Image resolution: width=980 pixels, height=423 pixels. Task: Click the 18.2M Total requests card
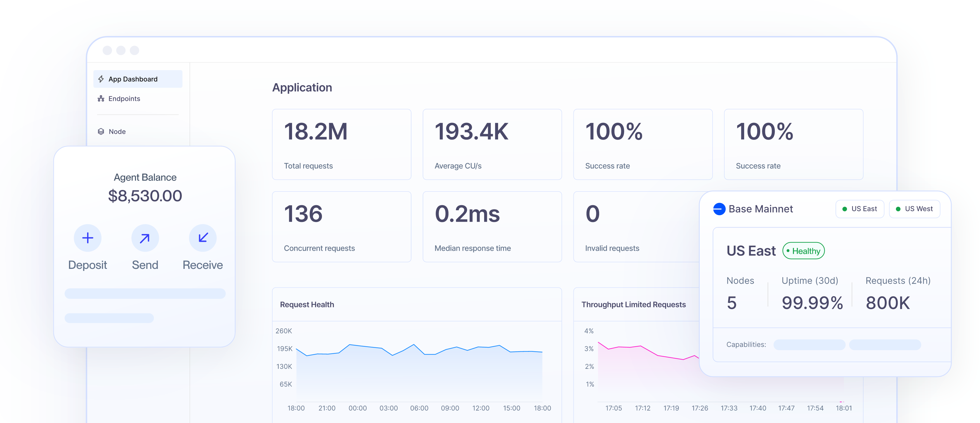coord(342,145)
